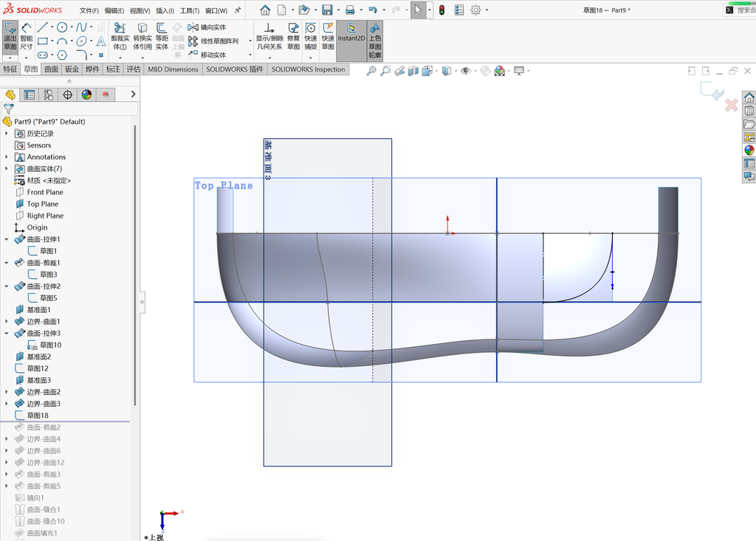Viewport: 756px width, 541px height.
Task: Switch to the 钣金 sheet metal tab
Action: coord(72,69)
